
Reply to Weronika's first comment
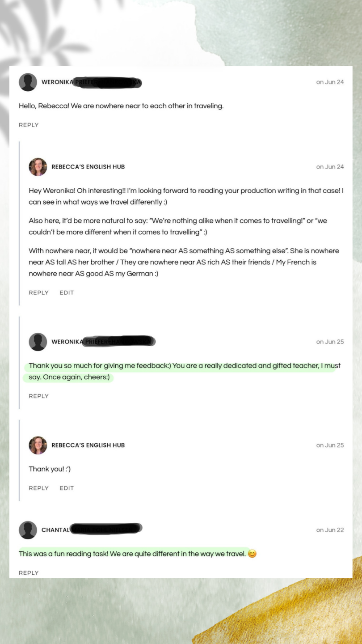pos(29,125)
